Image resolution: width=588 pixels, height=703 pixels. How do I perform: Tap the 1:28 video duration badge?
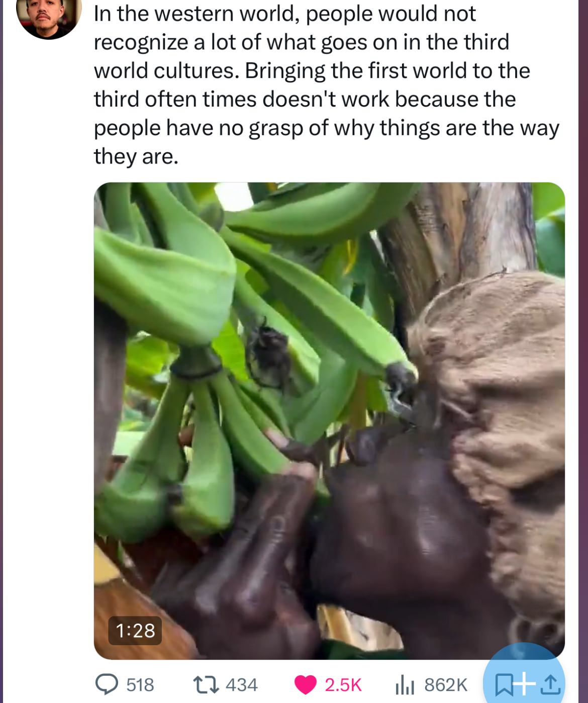135,631
